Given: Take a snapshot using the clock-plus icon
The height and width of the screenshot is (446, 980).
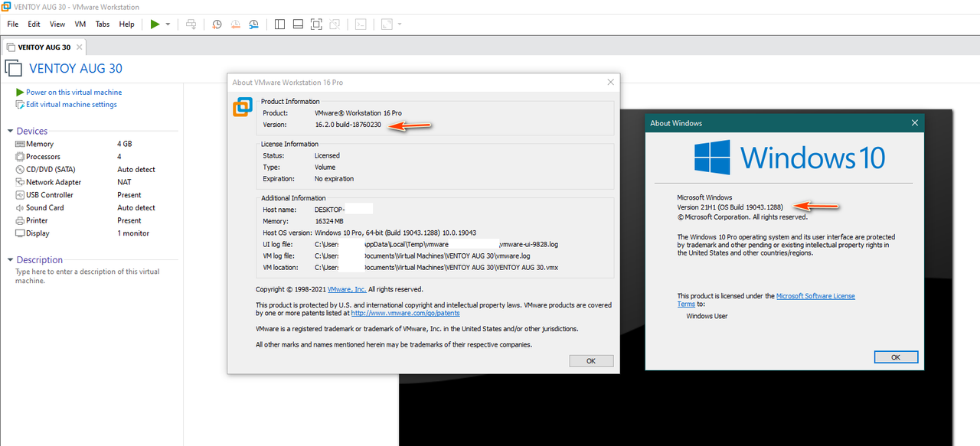Looking at the screenshot, I should pos(217,24).
